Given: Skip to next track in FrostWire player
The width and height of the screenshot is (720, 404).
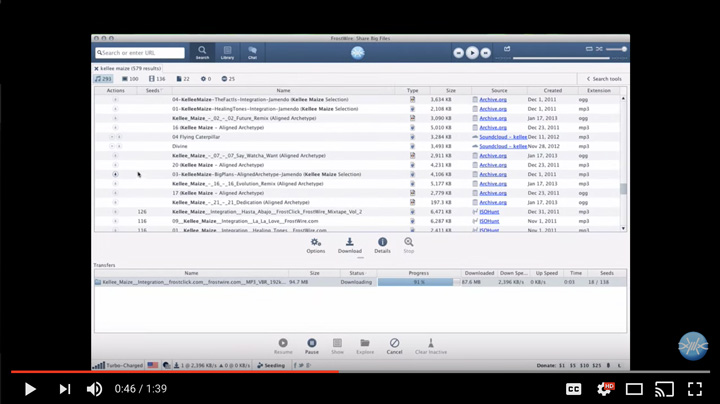Looking at the screenshot, I should click(x=485, y=53).
